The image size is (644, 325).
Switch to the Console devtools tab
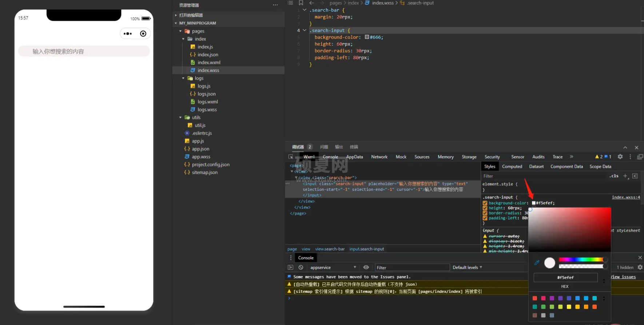pyautogui.click(x=330, y=157)
